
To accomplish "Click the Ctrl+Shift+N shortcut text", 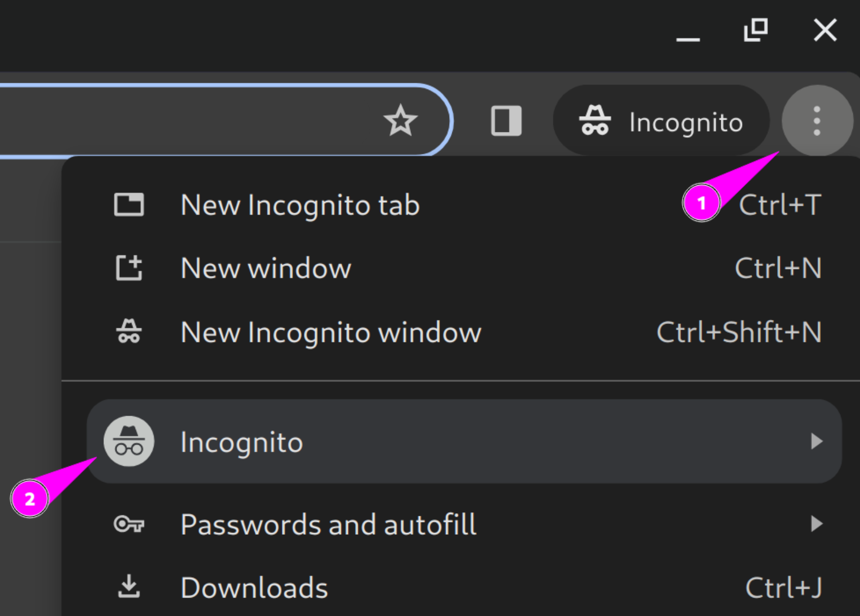I will pyautogui.click(x=739, y=332).
